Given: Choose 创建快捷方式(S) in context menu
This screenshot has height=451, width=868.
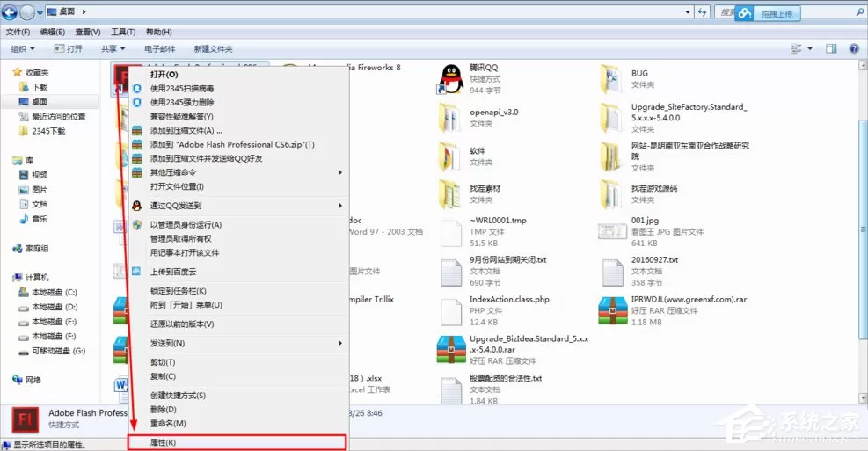Looking at the screenshot, I should pyautogui.click(x=238, y=395).
